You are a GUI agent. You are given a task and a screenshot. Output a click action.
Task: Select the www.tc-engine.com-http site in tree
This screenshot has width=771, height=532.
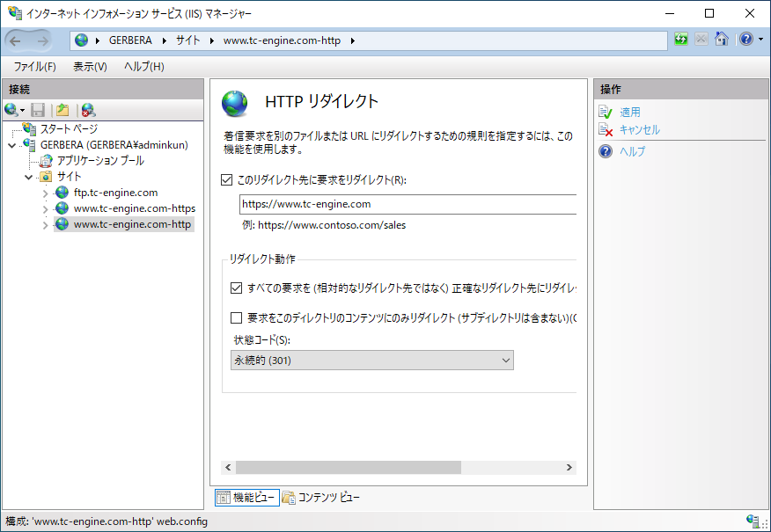tap(132, 224)
